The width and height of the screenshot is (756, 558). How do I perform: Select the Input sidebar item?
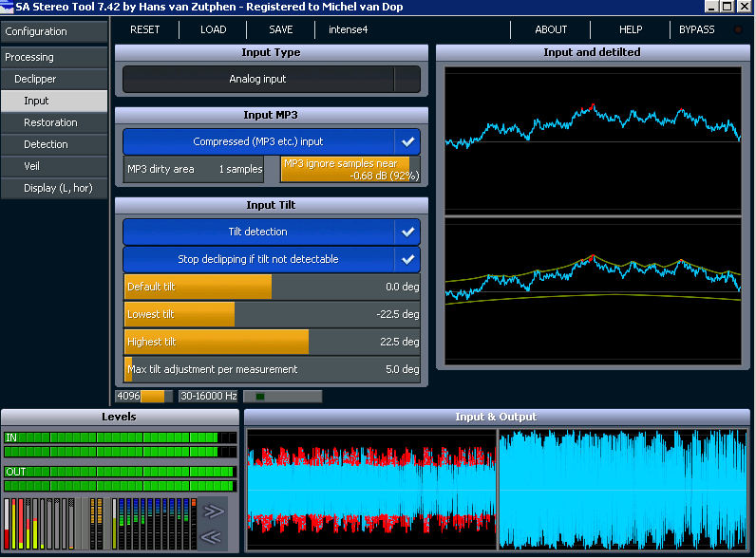tap(54, 101)
